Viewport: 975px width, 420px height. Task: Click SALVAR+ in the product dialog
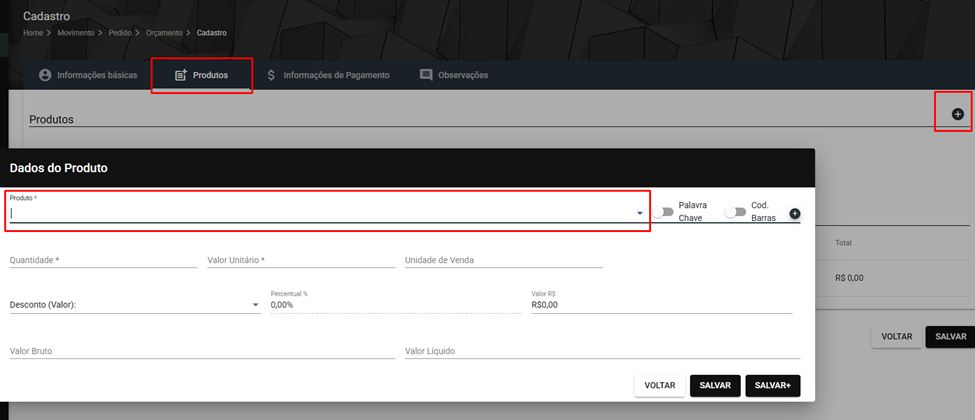point(772,386)
